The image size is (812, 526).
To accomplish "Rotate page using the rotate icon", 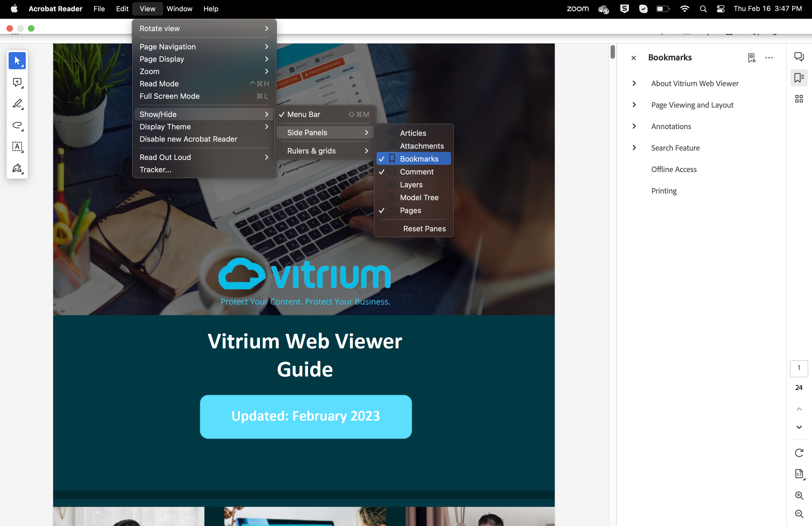I will pyautogui.click(x=799, y=453).
